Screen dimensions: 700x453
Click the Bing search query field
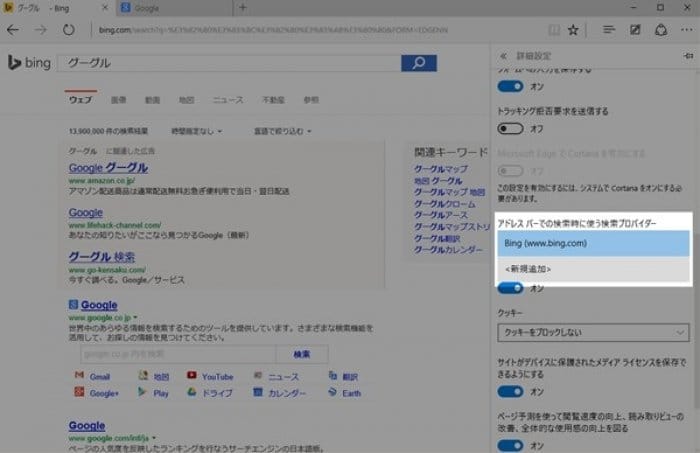[x=229, y=63]
